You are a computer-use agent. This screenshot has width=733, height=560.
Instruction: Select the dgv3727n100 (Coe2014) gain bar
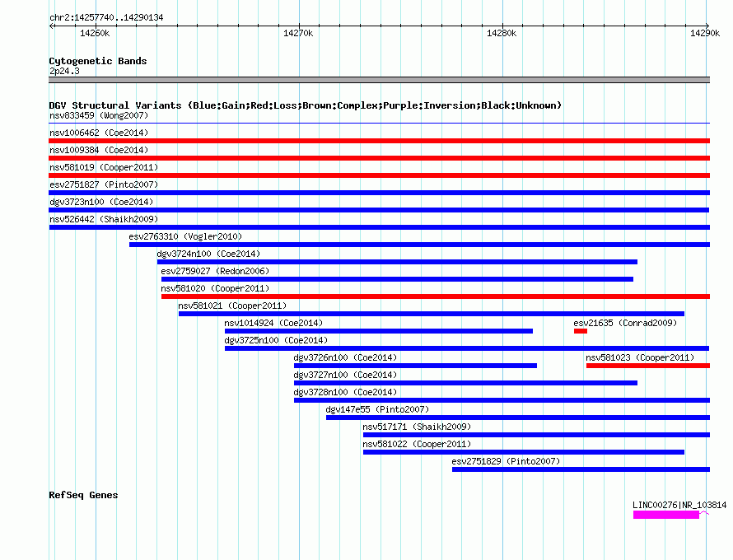pos(465,383)
